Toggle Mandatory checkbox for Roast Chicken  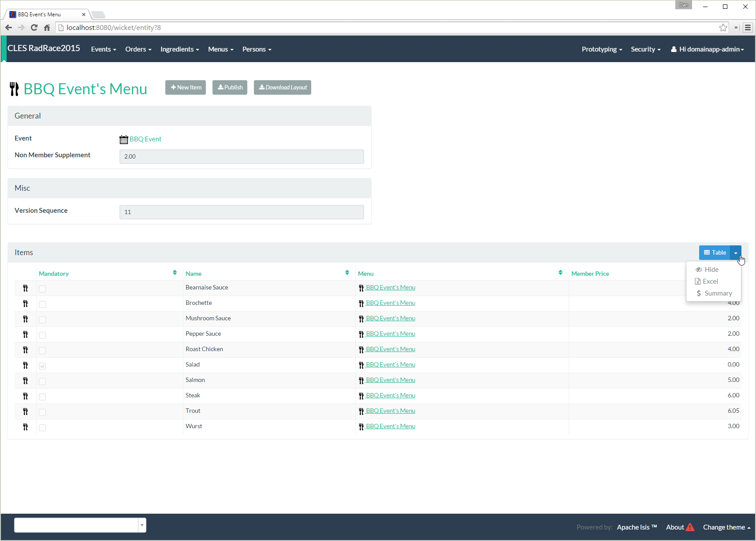[42, 351]
